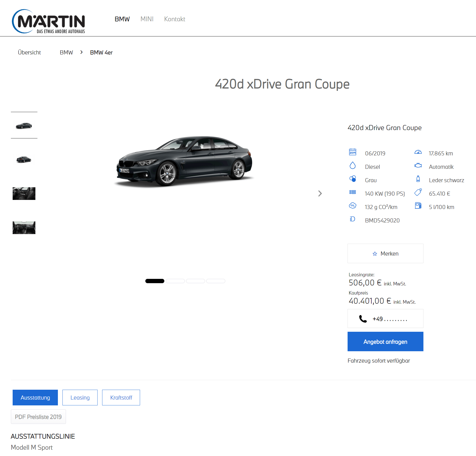Advance gallery with the next-image chevron
Screen dimensions: 476x456
click(x=320, y=194)
